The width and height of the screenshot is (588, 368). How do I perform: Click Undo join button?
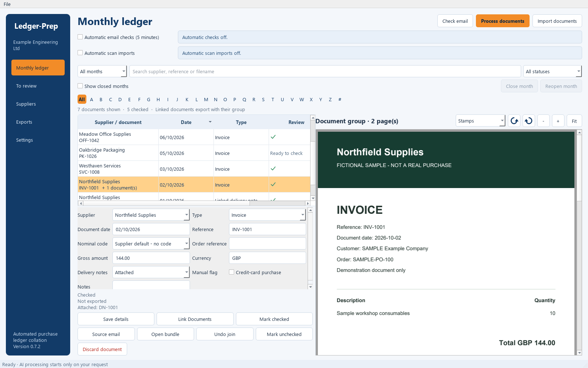click(x=225, y=334)
